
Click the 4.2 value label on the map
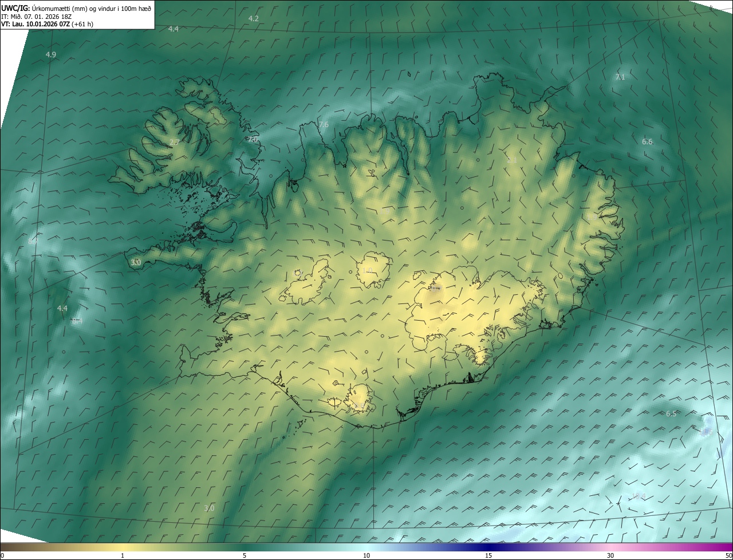(x=254, y=18)
